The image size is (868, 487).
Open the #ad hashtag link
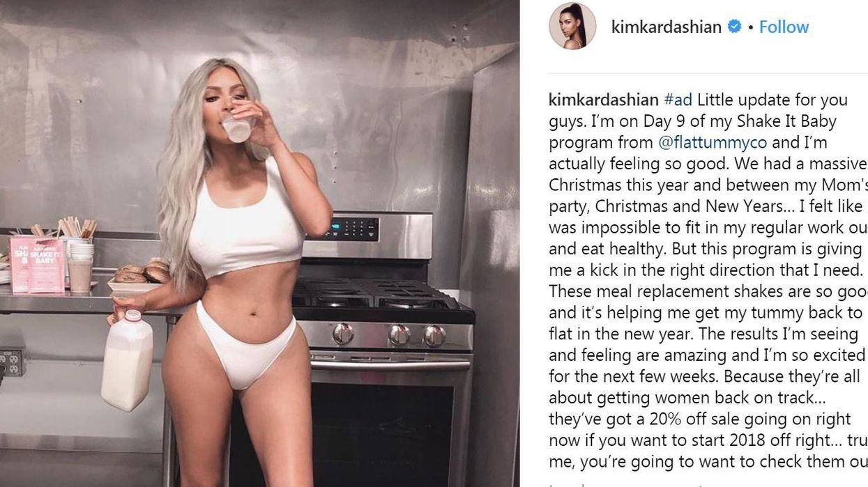pos(678,100)
